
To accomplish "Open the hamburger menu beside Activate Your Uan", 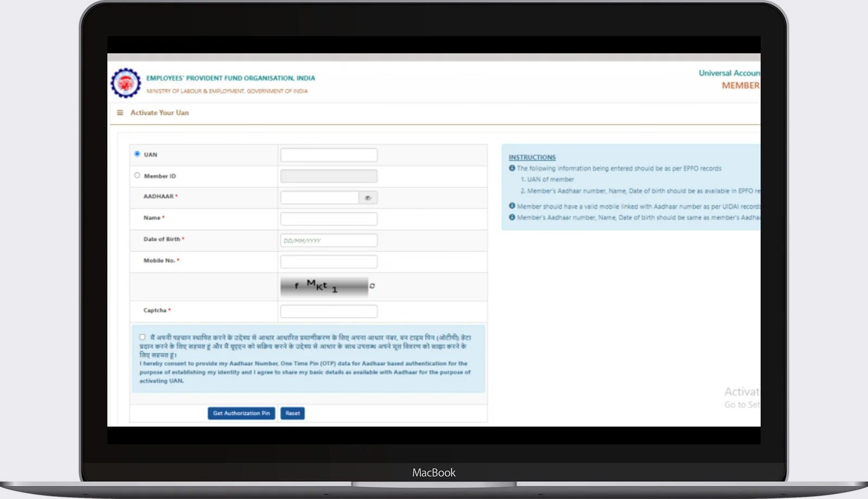I will pyautogui.click(x=120, y=113).
